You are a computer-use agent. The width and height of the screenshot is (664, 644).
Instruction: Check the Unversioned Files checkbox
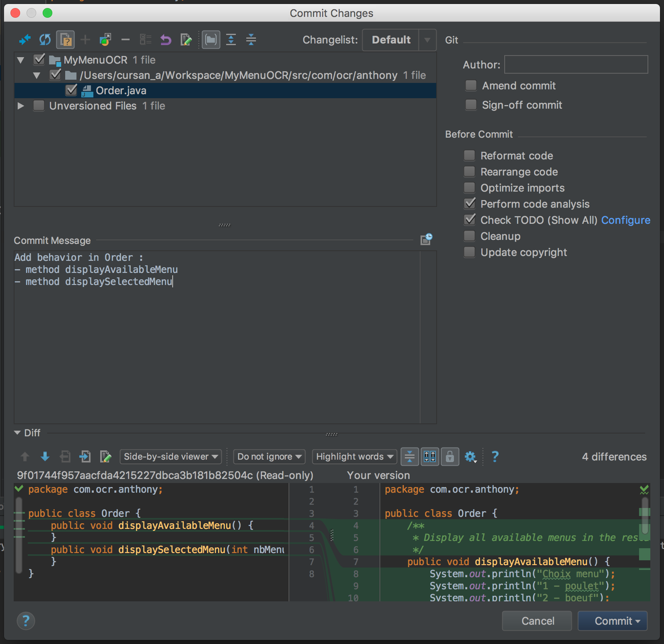(39, 105)
